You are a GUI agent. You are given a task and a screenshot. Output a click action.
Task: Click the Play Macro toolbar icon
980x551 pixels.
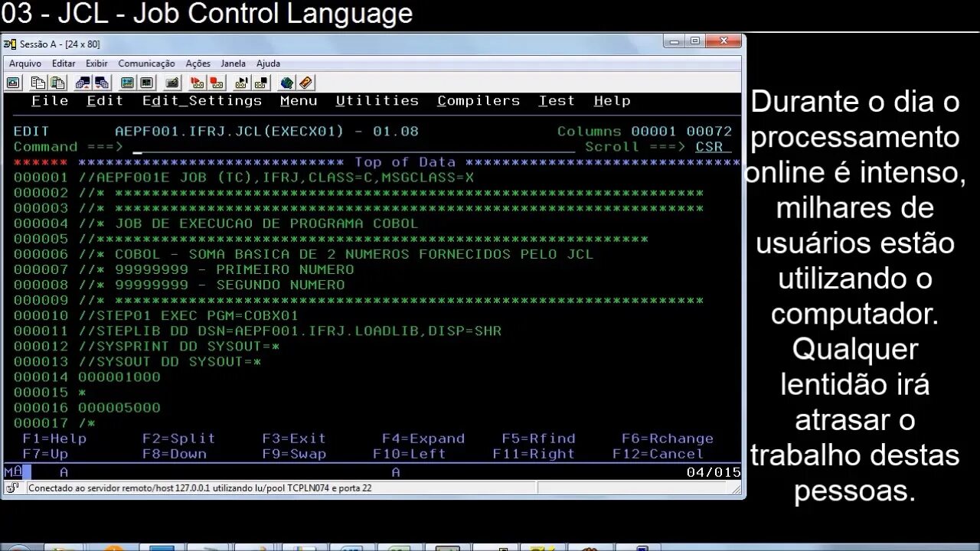[x=242, y=83]
